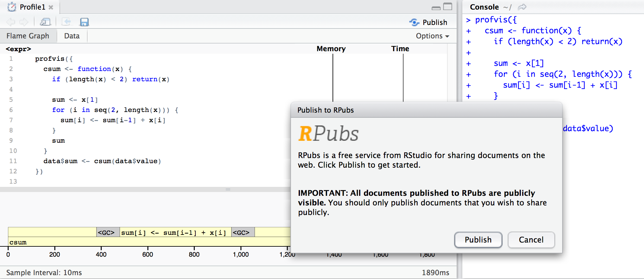Click the console line profvis({
The height and width of the screenshot is (279, 644).
point(496,20)
